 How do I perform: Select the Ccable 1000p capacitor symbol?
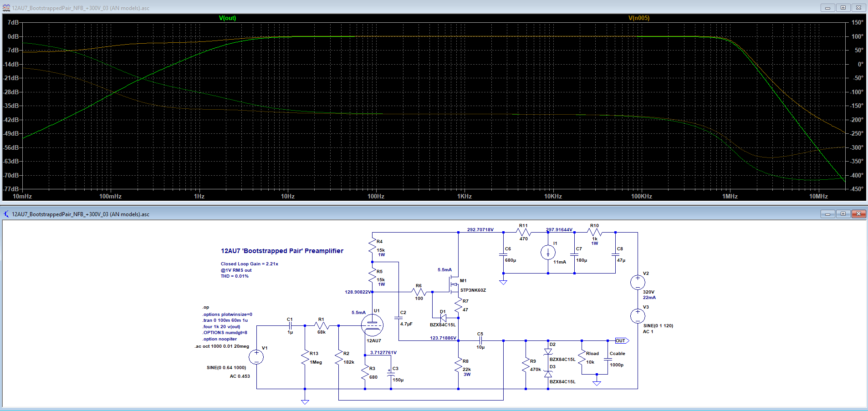coord(608,359)
